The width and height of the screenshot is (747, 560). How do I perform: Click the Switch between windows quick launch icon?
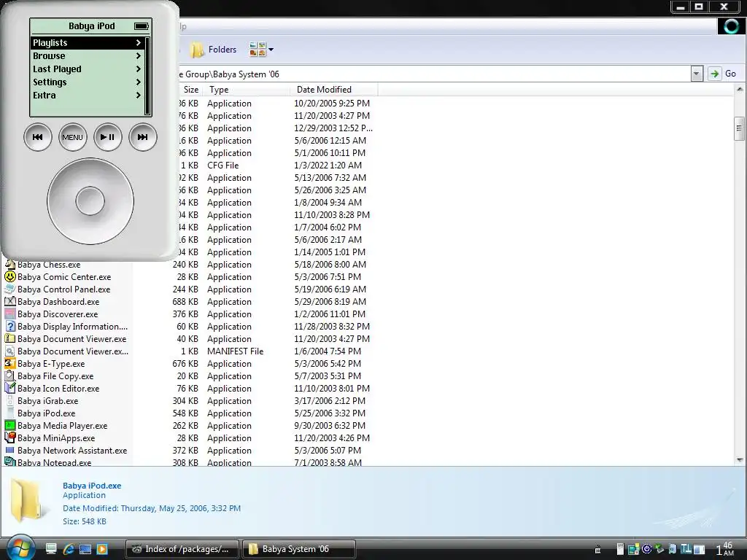click(85, 549)
